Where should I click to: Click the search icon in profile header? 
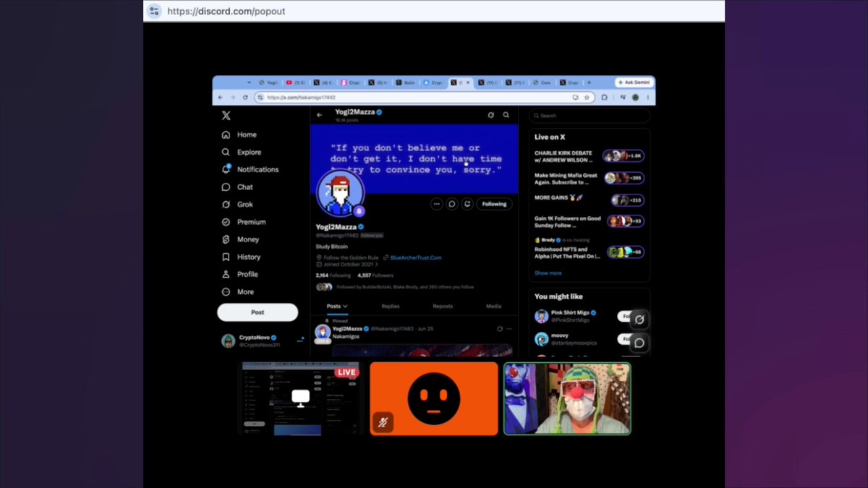(506, 115)
